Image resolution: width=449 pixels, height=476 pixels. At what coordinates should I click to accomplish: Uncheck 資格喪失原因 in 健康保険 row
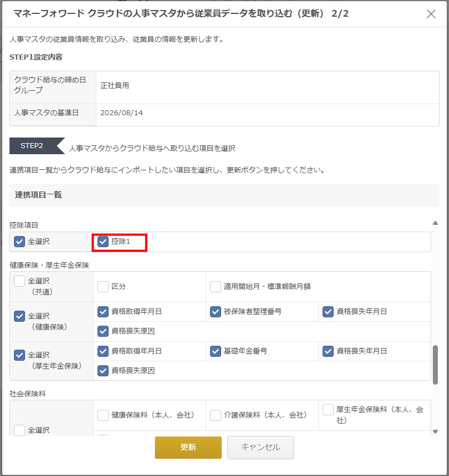(x=103, y=331)
